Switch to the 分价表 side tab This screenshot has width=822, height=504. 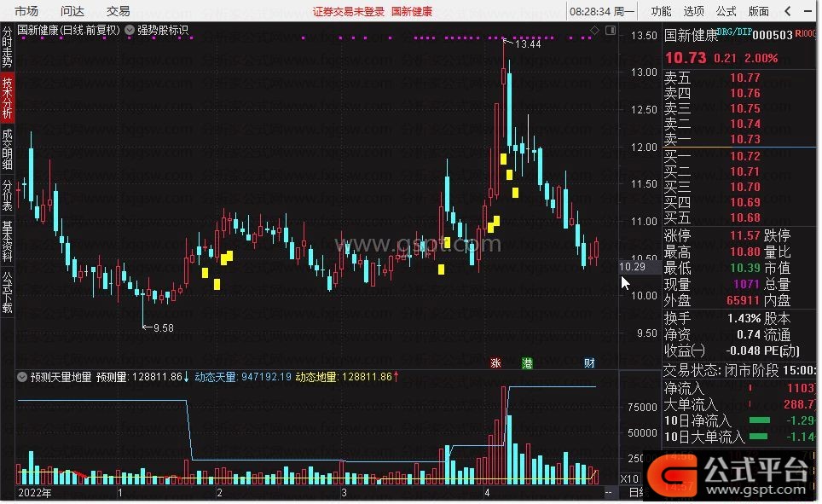click(x=8, y=195)
